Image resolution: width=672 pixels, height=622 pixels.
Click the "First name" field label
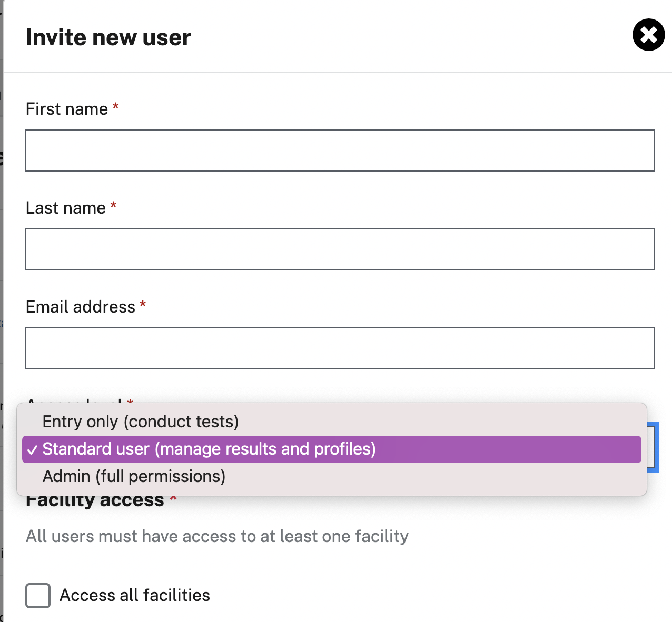click(x=67, y=109)
